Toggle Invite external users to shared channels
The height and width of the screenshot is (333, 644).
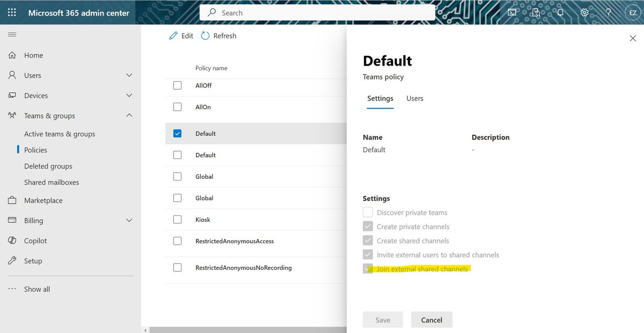tap(368, 254)
